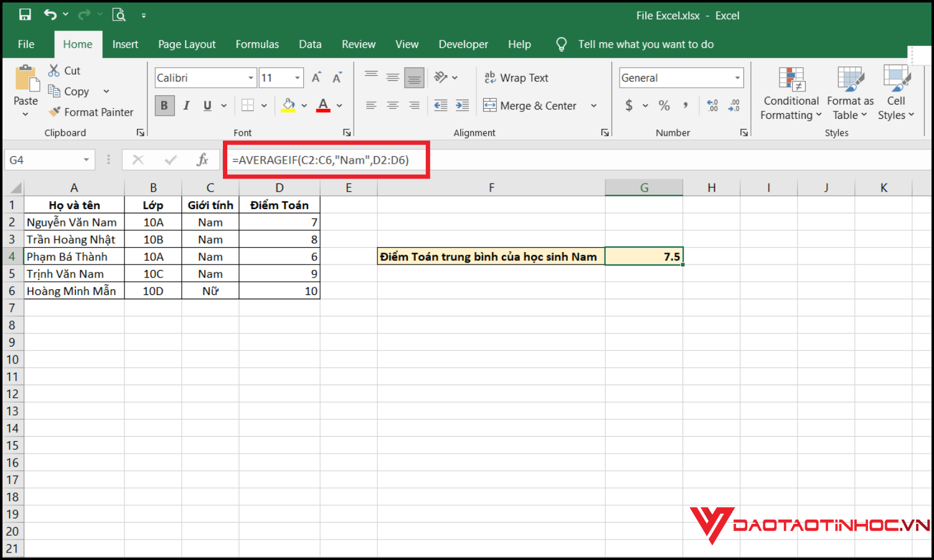Expand the General number format dropdown
Screen dimensions: 934x560
(x=737, y=78)
